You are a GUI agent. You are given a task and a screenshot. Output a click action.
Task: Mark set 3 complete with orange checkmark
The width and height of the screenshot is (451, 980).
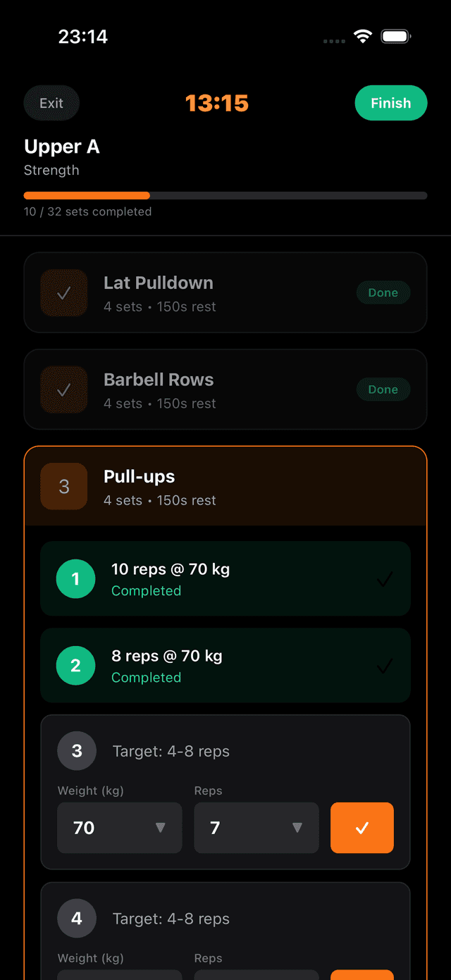point(362,827)
